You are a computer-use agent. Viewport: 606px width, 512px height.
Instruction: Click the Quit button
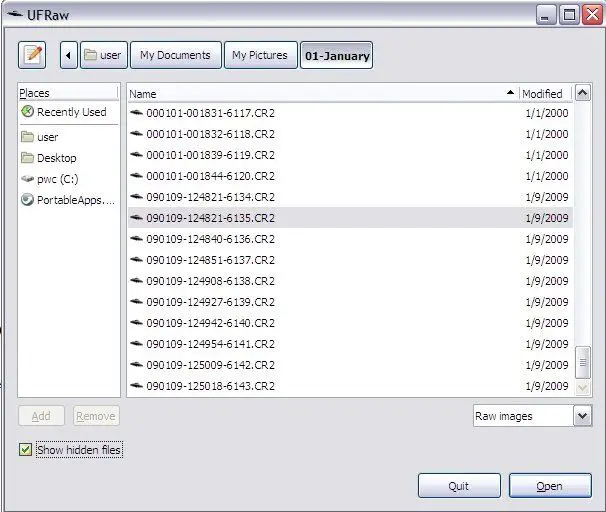click(x=459, y=486)
